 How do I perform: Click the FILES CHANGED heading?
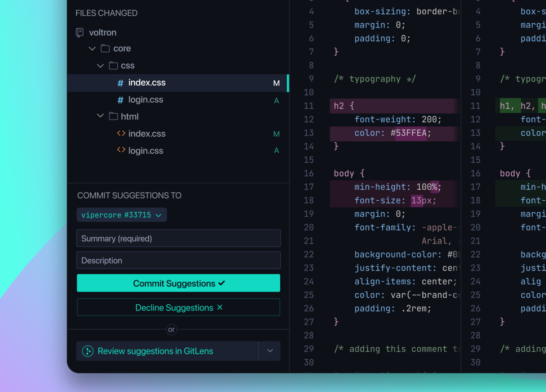(107, 13)
